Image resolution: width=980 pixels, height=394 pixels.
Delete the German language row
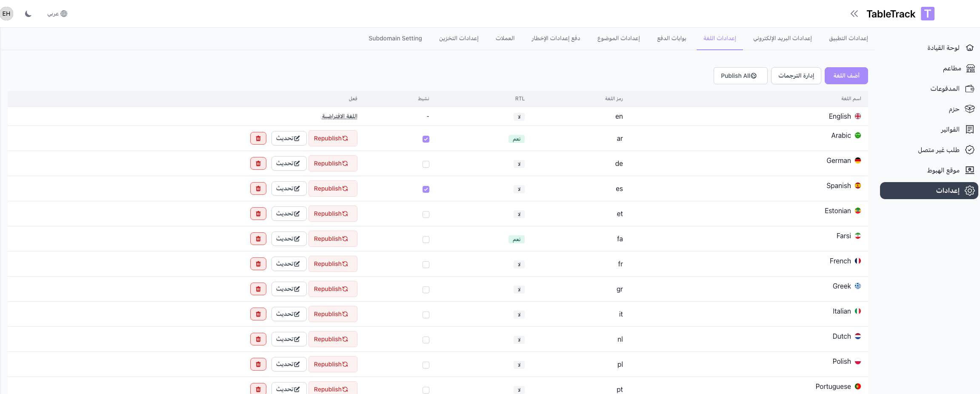[258, 163]
